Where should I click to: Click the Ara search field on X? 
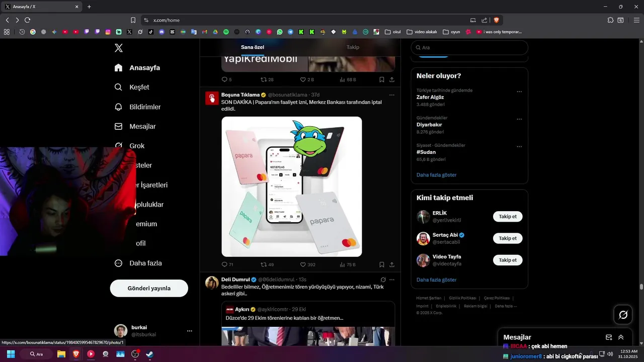point(469,47)
